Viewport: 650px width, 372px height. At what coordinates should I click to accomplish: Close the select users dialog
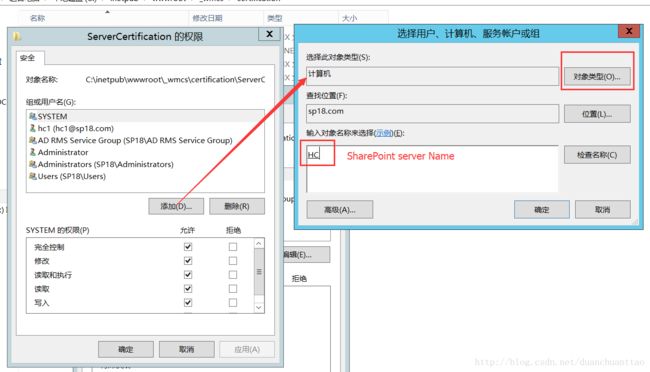click(629, 31)
